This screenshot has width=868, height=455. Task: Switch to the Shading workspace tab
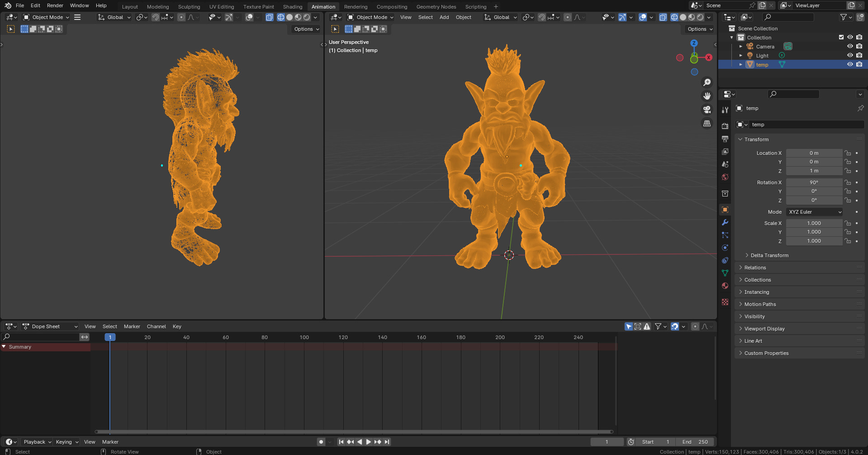tap(293, 7)
